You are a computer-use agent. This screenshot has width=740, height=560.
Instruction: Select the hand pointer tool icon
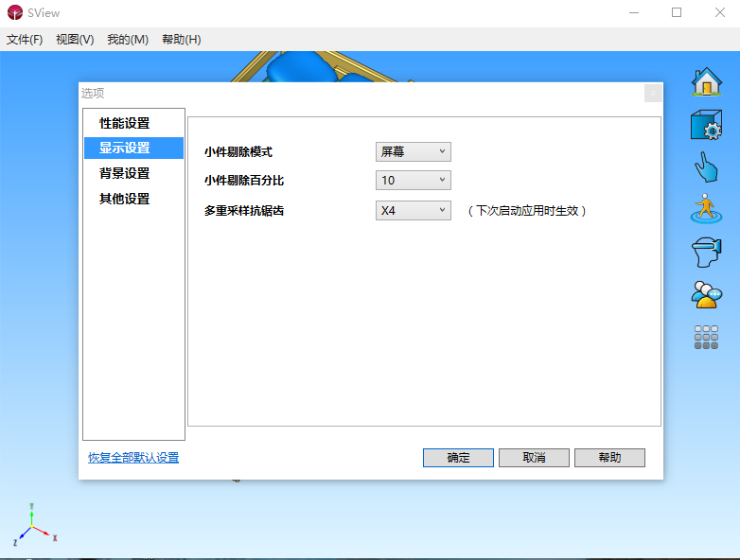(x=706, y=166)
